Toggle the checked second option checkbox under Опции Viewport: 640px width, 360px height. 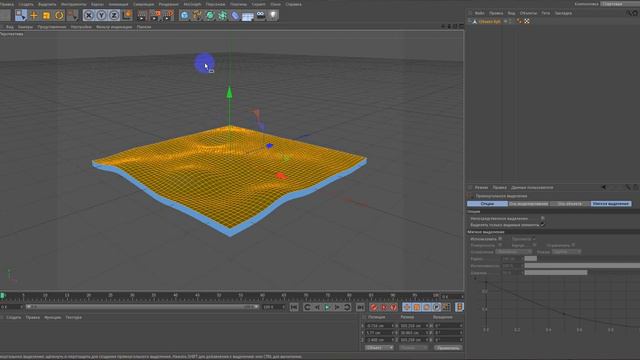(542, 224)
